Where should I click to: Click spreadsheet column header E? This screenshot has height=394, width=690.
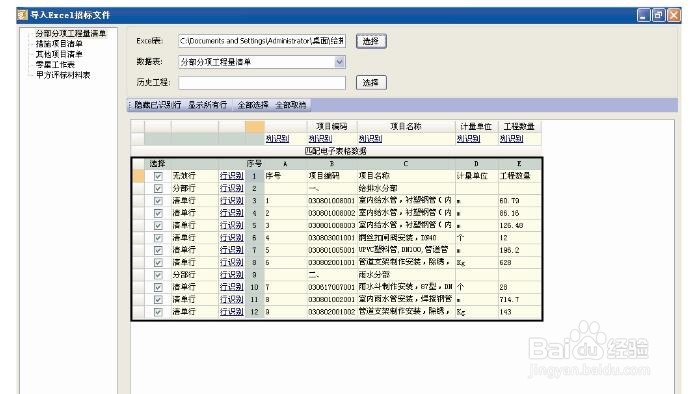point(519,164)
